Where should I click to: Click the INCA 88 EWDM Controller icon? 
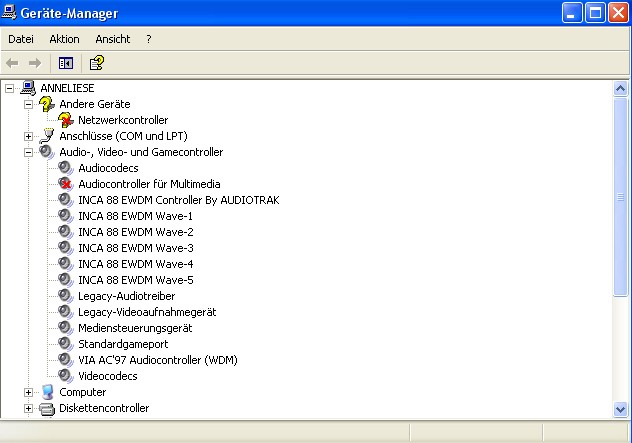coord(66,200)
